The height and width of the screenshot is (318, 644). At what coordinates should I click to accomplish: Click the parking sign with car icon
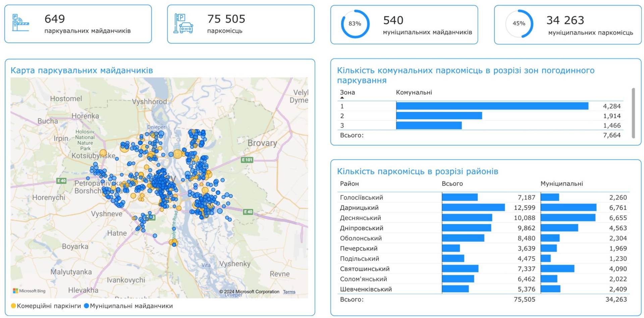pyautogui.click(x=183, y=23)
